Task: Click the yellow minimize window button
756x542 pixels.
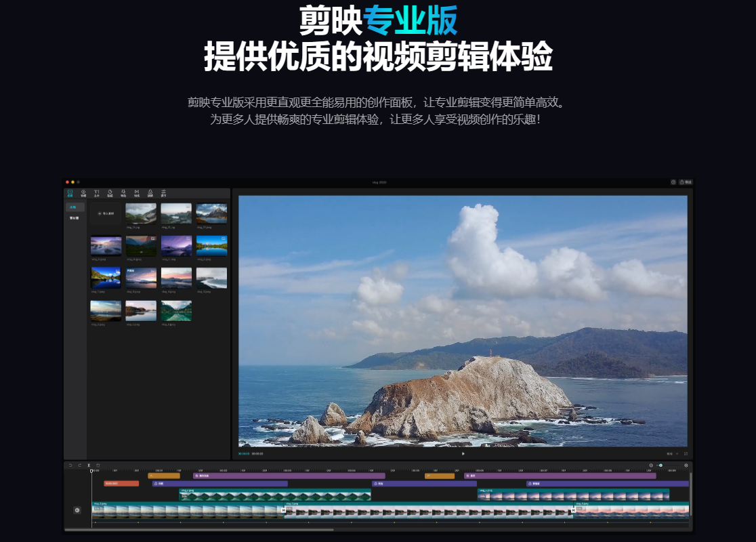Action: point(72,182)
